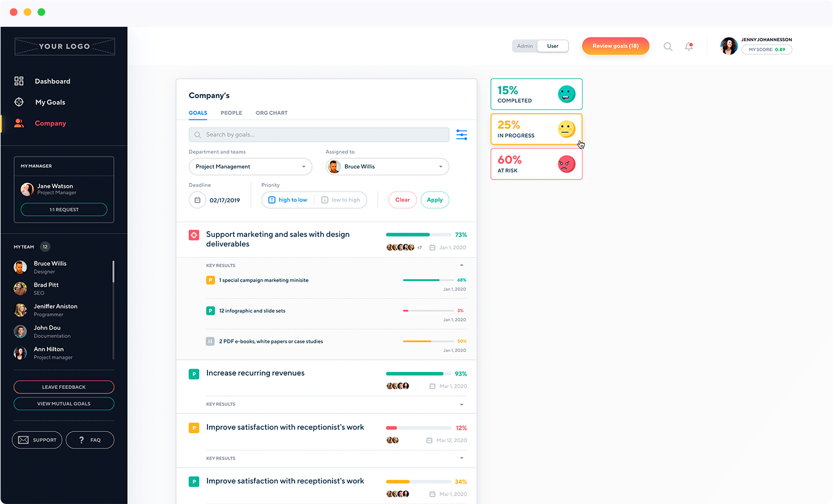Screen dimensions: 833x504
Task: Click the +7 assignee avatars group
Action: click(404, 248)
